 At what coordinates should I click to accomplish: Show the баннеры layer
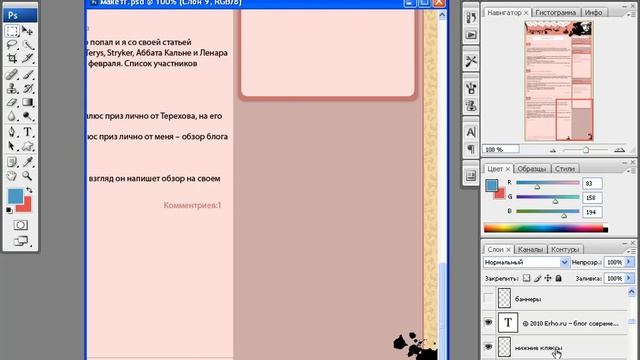[x=489, y=299]
